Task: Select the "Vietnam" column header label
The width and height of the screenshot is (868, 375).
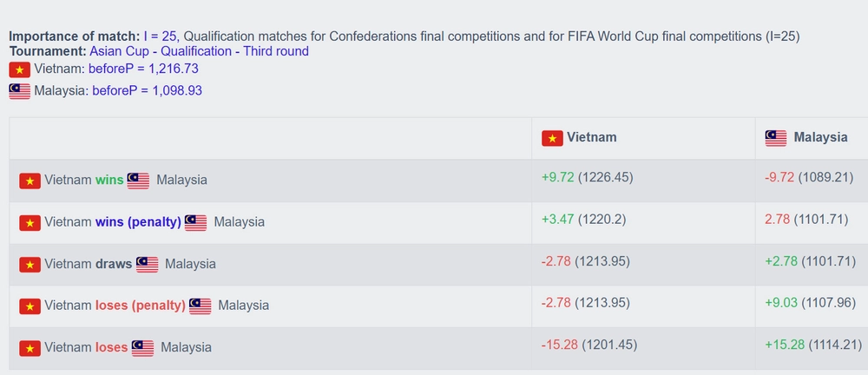Action: tap(592, 137)
